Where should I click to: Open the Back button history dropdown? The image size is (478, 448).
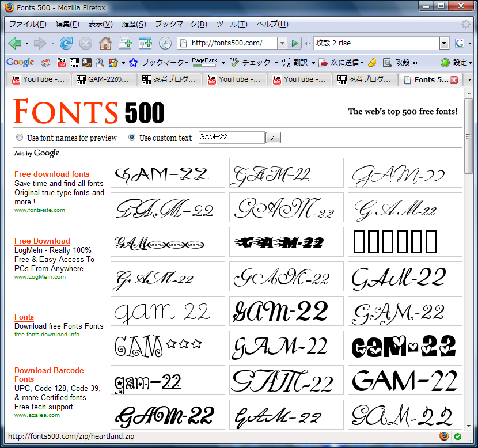click(27, 44)
